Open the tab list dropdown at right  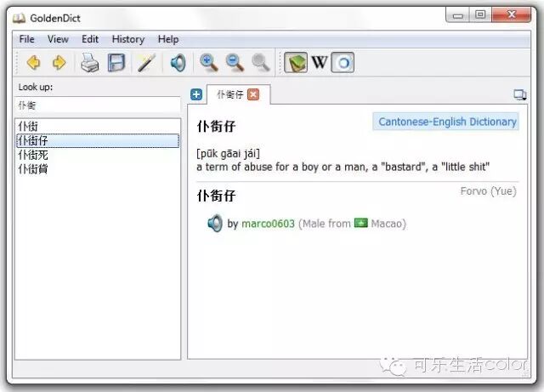(x=519, y=94)
